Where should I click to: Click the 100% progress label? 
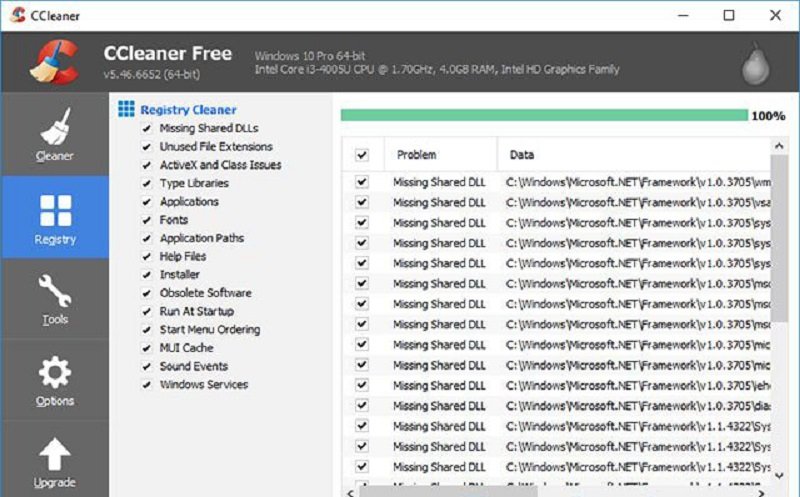[768, 116]
